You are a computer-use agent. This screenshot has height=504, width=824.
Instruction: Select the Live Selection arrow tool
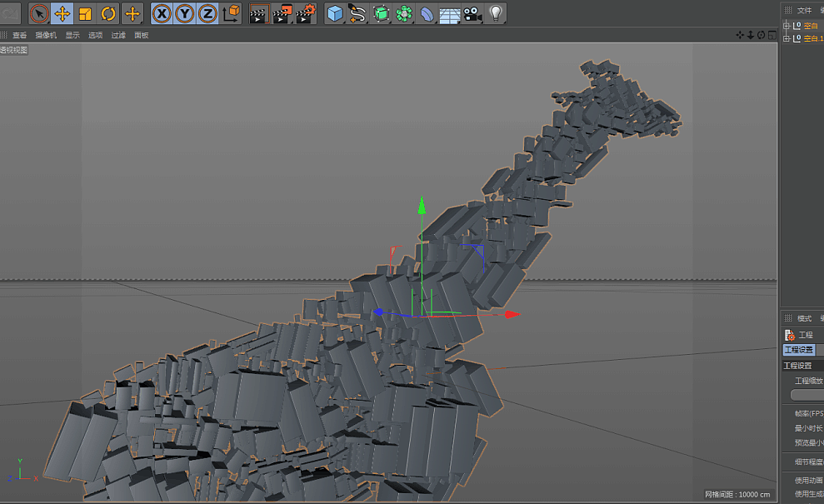[x=39, y=13]
